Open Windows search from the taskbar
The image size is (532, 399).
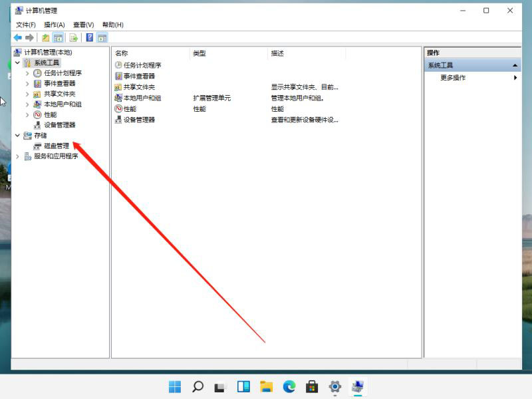click(198, 386)
